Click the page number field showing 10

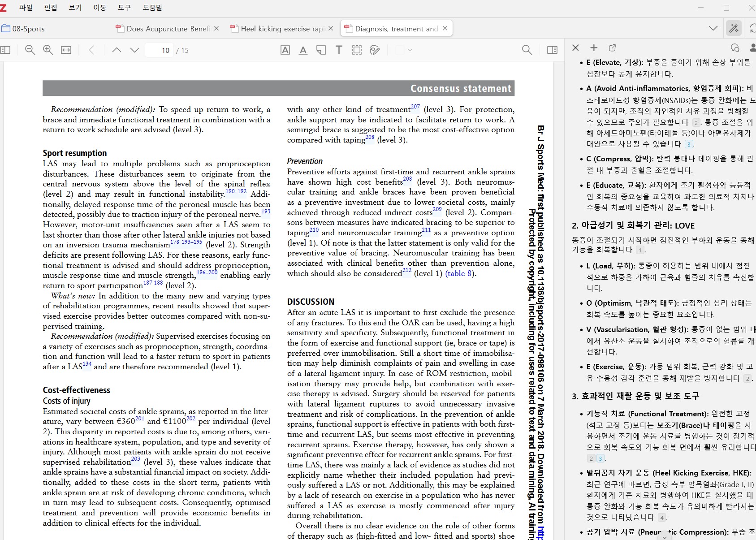pos(159,50)
